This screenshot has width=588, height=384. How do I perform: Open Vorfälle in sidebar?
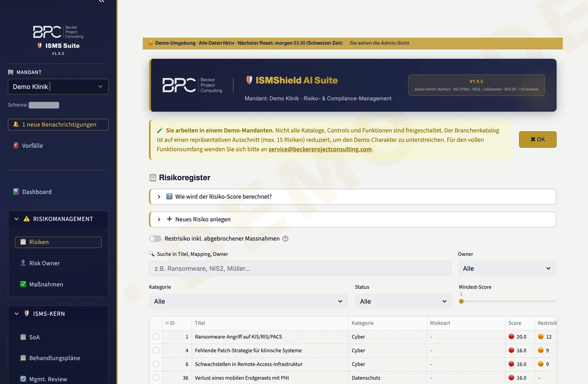tap(58, 145)
